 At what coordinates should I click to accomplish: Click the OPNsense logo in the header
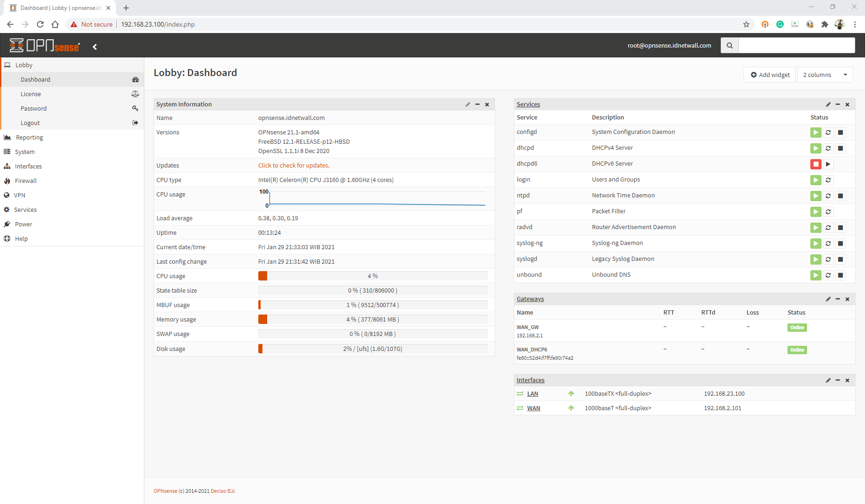pyautogui.click(x=44, y=45)
